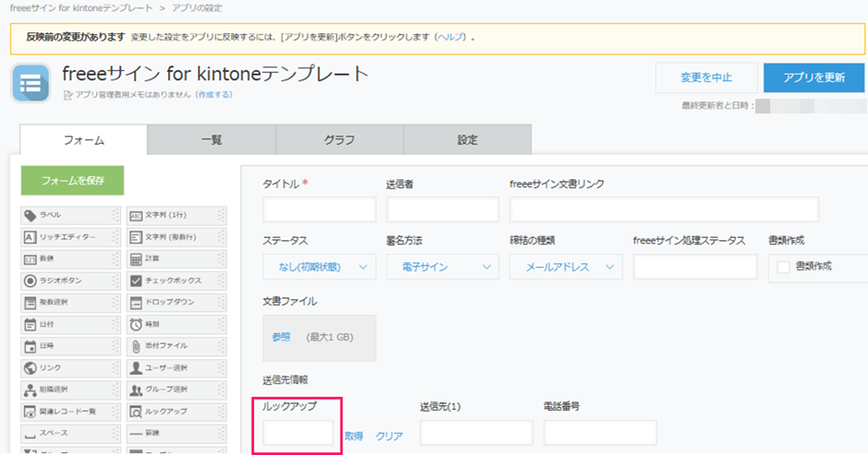Viewport: 868px width, 455px height.
Task: Click the 参照 file browse link
Action: [x=282, y=337]
